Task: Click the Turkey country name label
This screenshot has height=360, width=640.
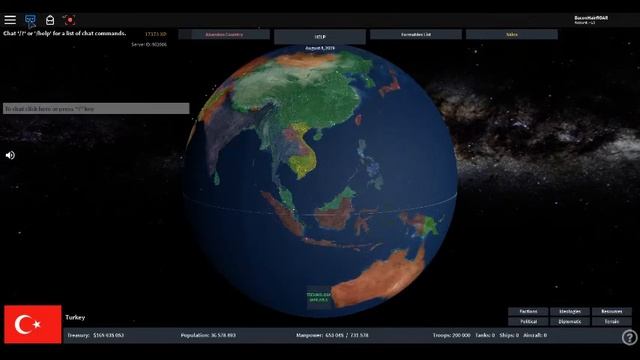Action: click(x=75, y=317)
